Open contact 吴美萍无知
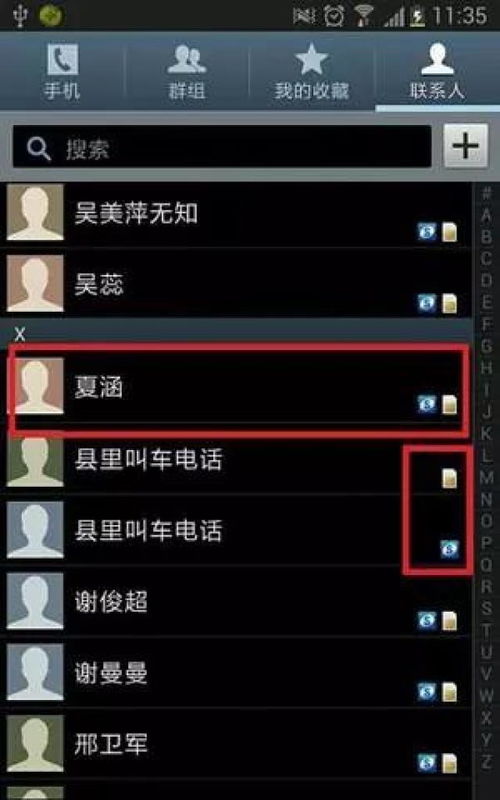The image size is (500, 800). click(236, 212)
